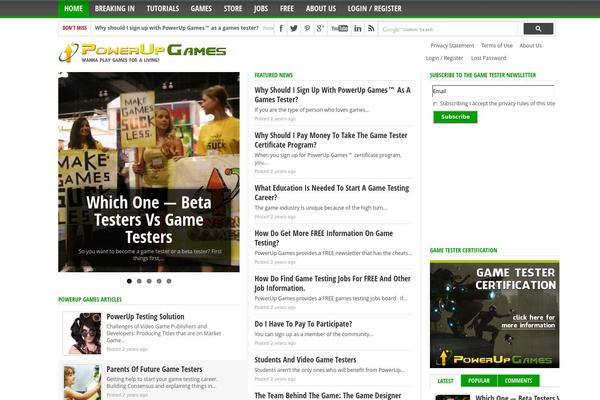Open the Facebook social icon
The width and height of the screenshot is (600, 400).
(x=281, y=29)
